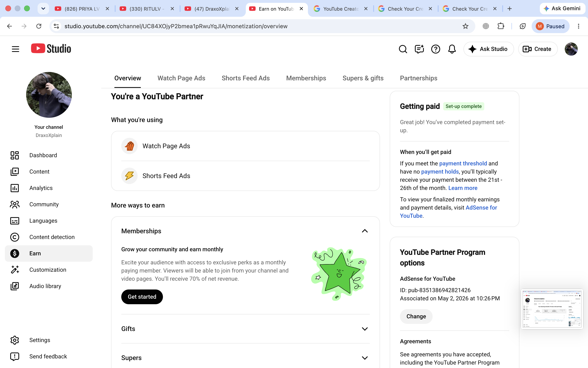Open the payment threshold link
Screen dimensions: 588x368
(463, 163)
